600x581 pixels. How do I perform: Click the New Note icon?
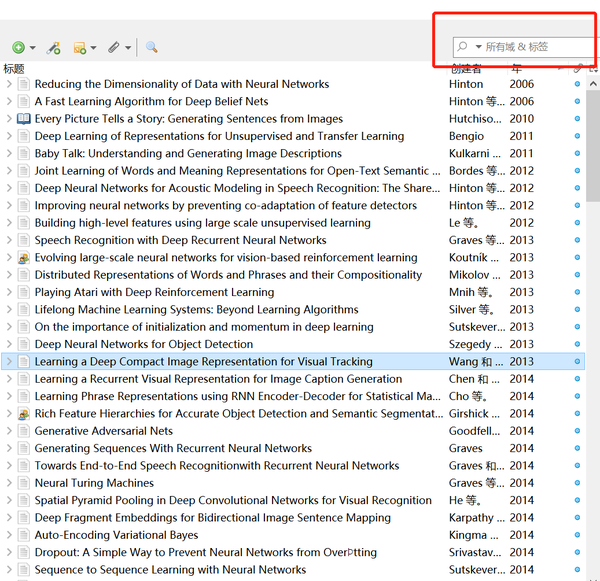click(81, 47)
